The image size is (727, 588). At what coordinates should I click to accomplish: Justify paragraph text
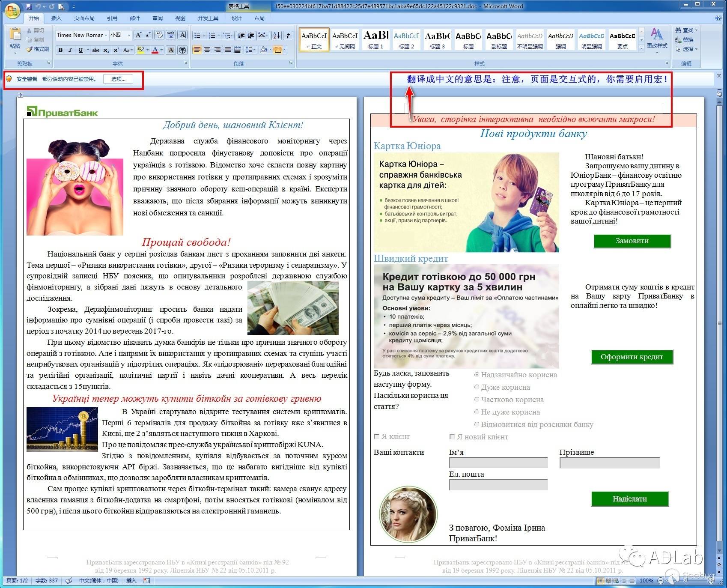[228, 50]
